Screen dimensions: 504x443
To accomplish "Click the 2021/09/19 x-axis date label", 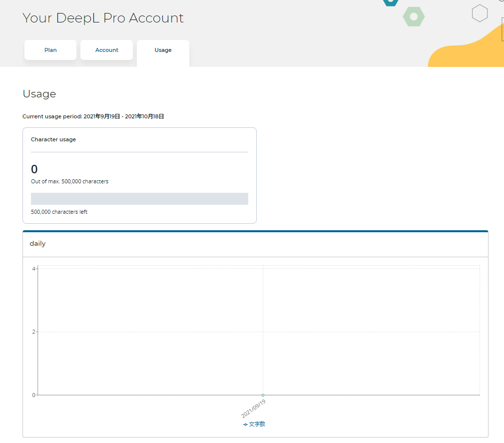I will pos(254,409).
